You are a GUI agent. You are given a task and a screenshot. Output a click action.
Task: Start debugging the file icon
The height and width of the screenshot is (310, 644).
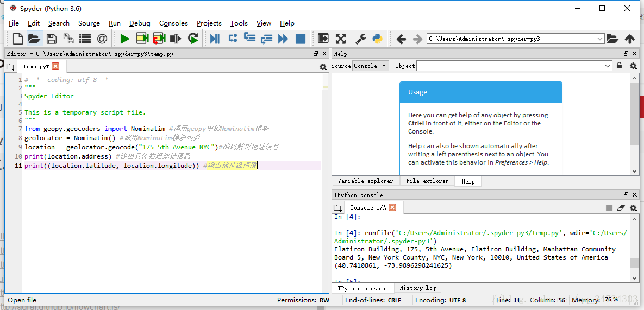215,39
